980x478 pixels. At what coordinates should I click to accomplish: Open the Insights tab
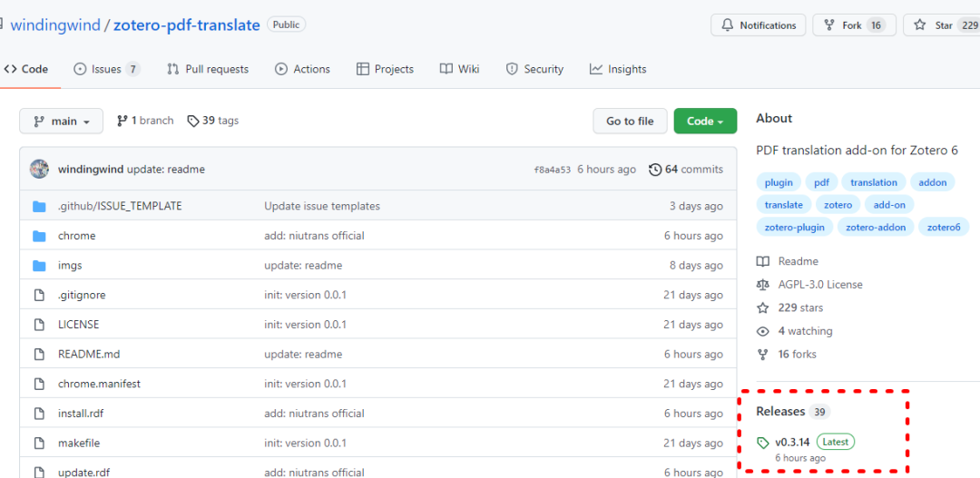point(618,69)
